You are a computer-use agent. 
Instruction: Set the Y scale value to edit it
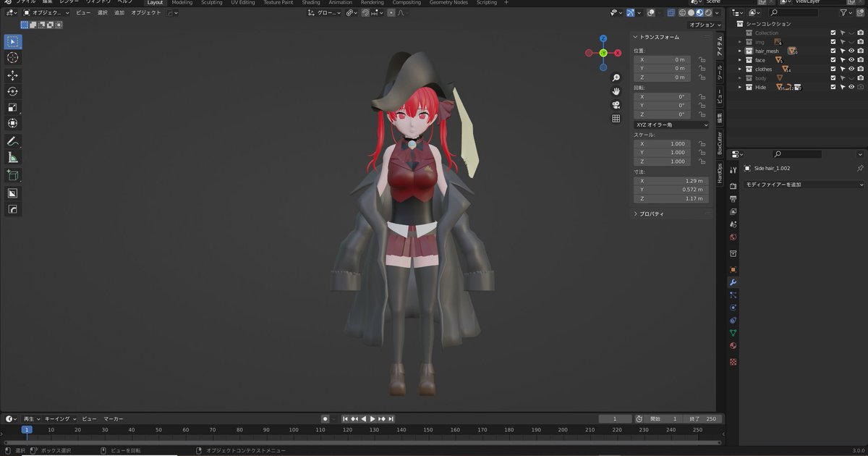(x=662, y=153)
